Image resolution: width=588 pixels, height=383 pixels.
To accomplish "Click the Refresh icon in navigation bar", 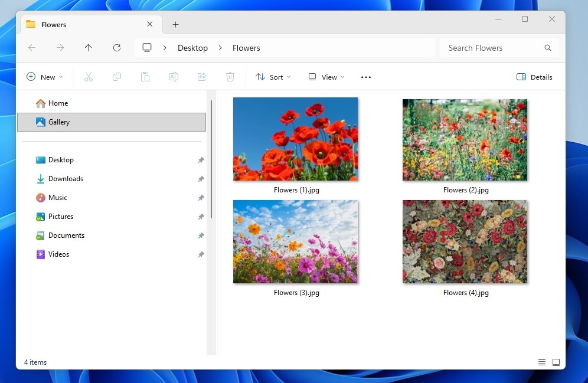I will point(117,48).
